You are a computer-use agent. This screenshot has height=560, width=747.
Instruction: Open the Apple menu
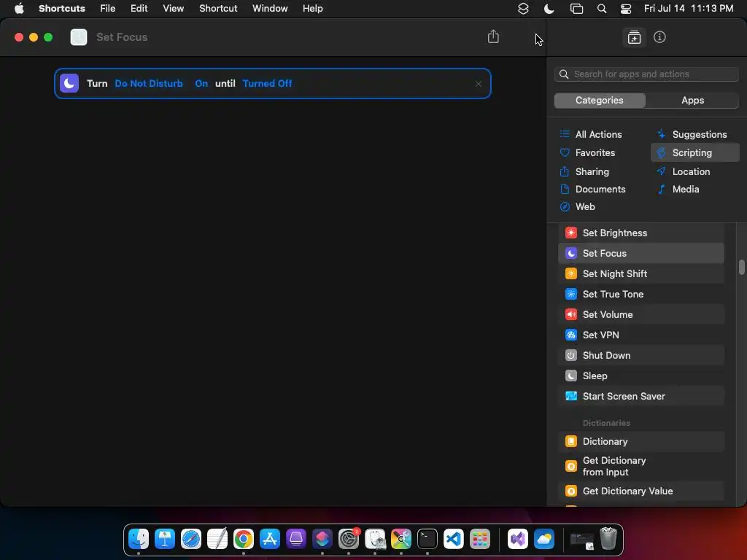pyautogui.click(x=19, y=9)
